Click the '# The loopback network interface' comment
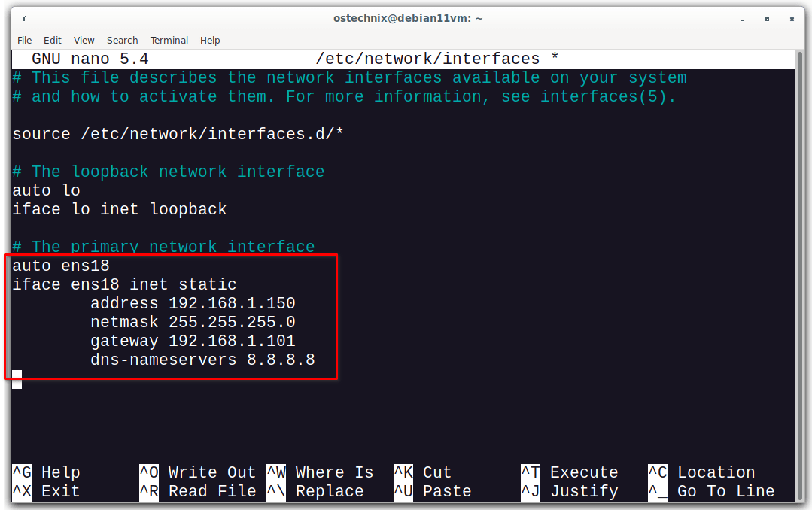Image resolution: width=812 pixels, height=510 pixels. (x=169, y=172)
